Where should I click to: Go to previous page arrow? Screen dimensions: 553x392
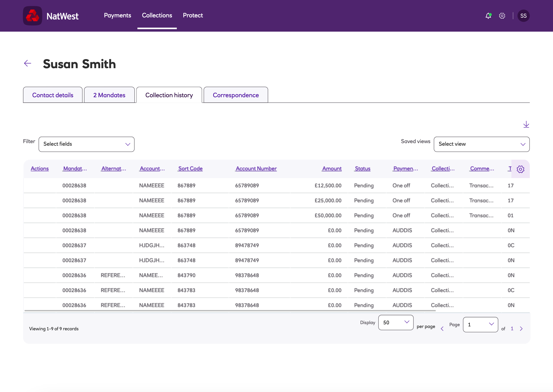442,329
